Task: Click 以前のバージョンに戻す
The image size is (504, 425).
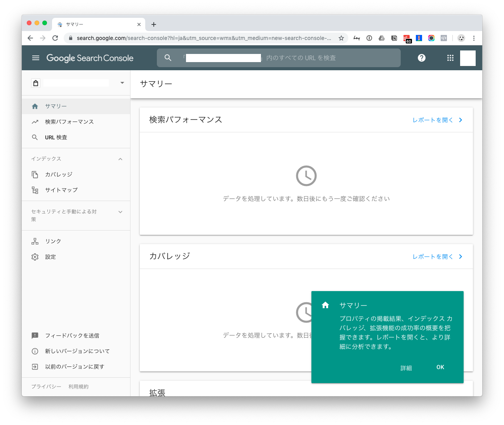Action: (x=76, y=366)
